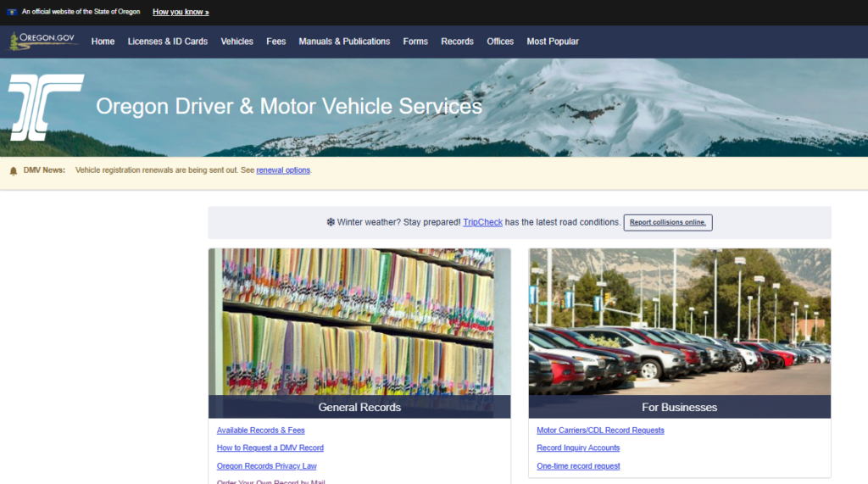
Task: Click the General Records file folders image
Action: pyautogui.click(x=359, y=322)
